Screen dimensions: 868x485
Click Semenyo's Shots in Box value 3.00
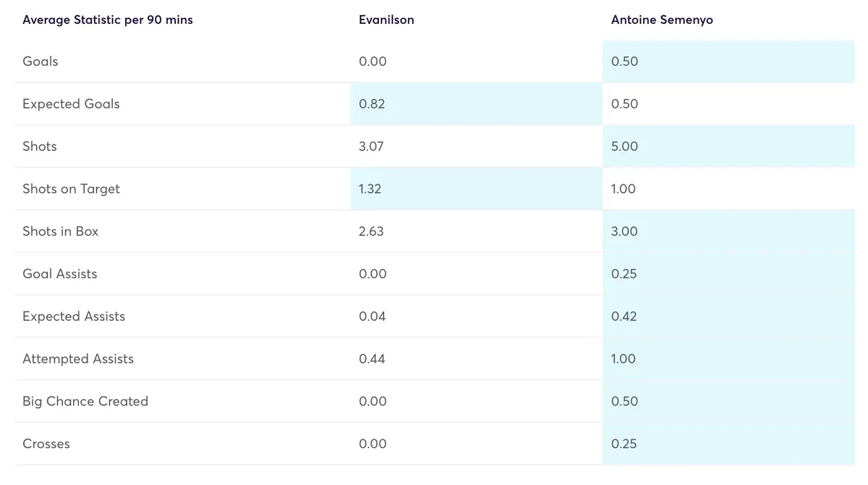click(625, 231)
